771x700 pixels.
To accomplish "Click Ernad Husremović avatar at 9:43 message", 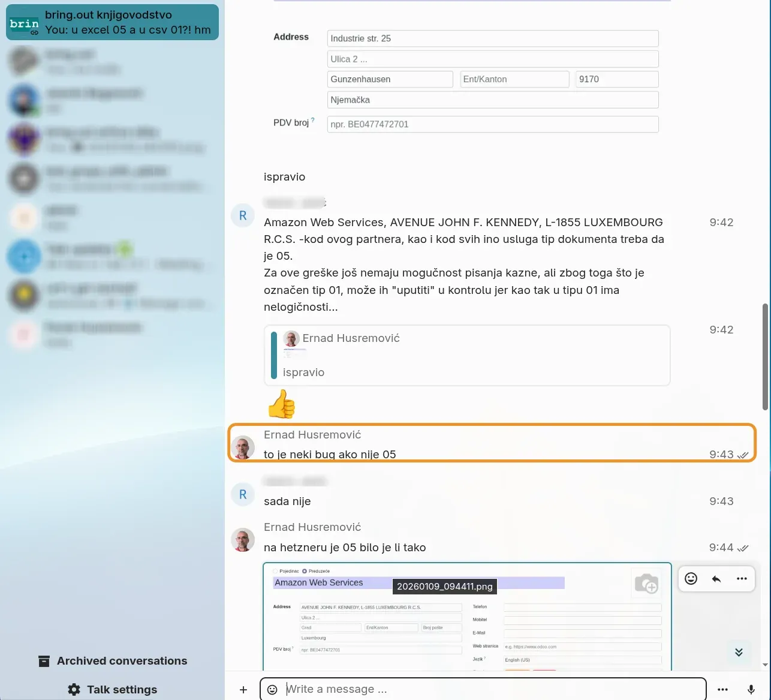I will (x=243, y=448).
